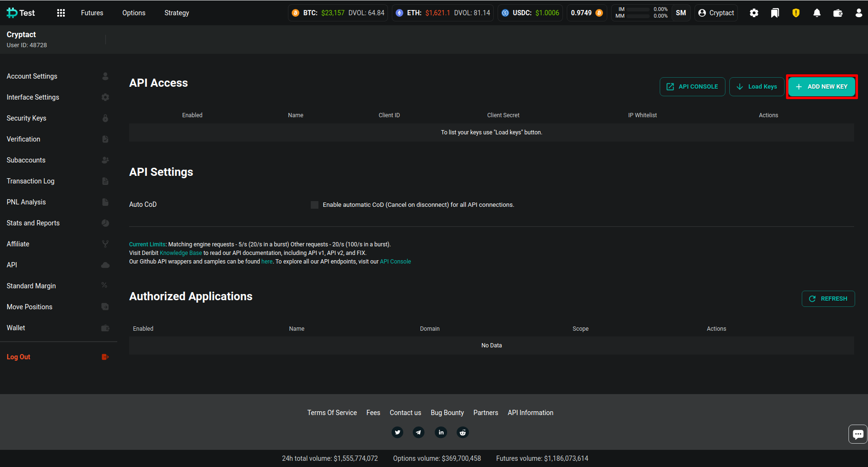Click the Log Out exit icon

click(x=105, y=357)
